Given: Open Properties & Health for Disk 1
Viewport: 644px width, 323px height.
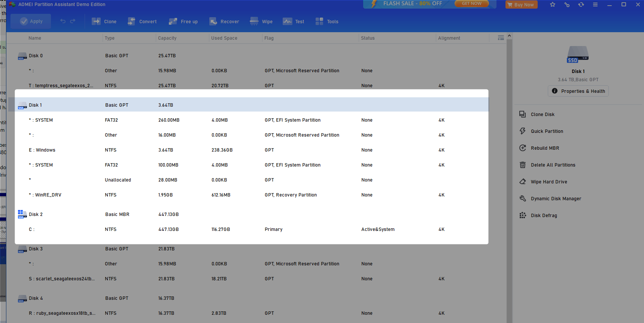Looking at the screenshot, I should tap(578, 91).
